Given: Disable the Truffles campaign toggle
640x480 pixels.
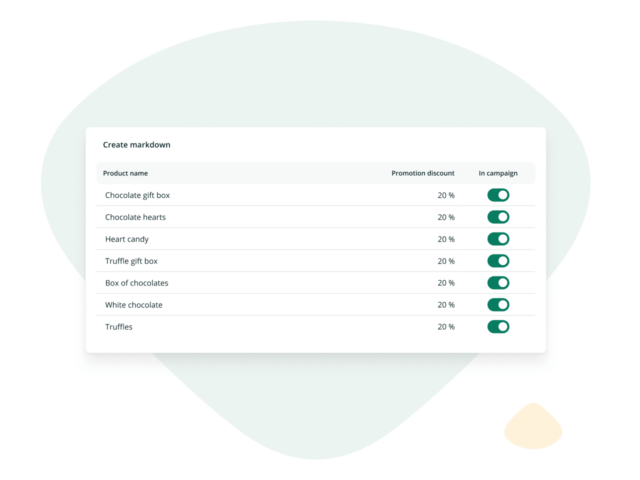Looking at the screenshot, I should pyautogui.click(x=498, y=327).
